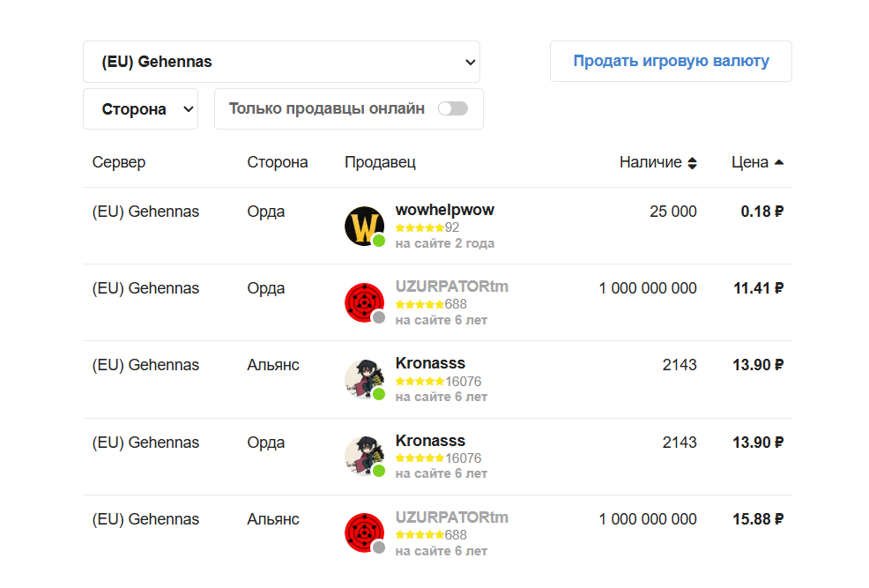The width and height of the screenshot is (869, 588).
Task: Click the Наличие sort arrows icon
Action: [692, 163]
